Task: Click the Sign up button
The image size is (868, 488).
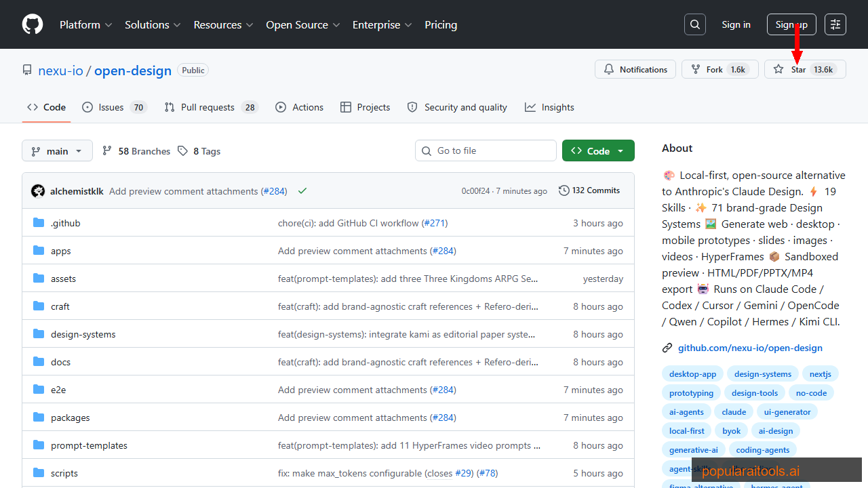Action: [x=791, y=24]
